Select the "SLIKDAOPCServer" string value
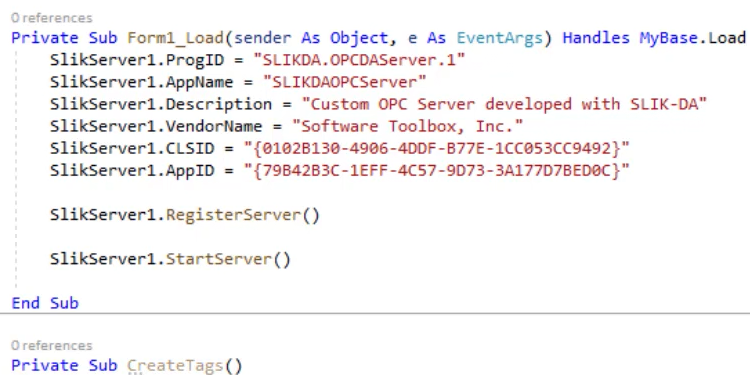This screenshot has height=375, width=750. 344,82
